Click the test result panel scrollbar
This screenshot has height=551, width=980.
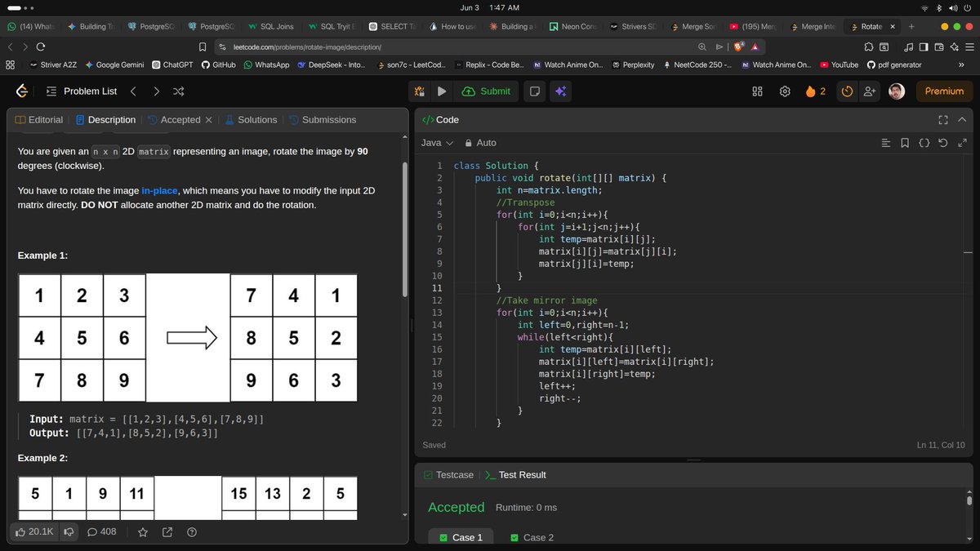(969, 500)
